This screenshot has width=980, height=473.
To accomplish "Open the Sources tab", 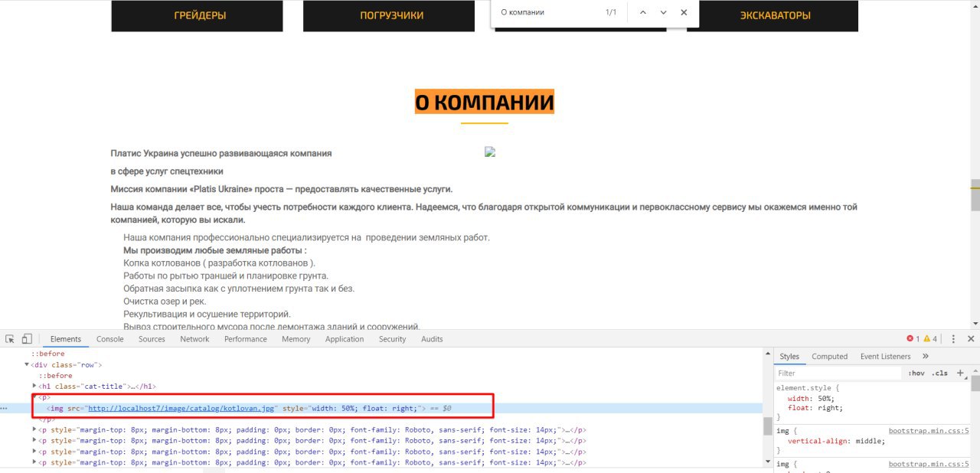I will point(152,339).
